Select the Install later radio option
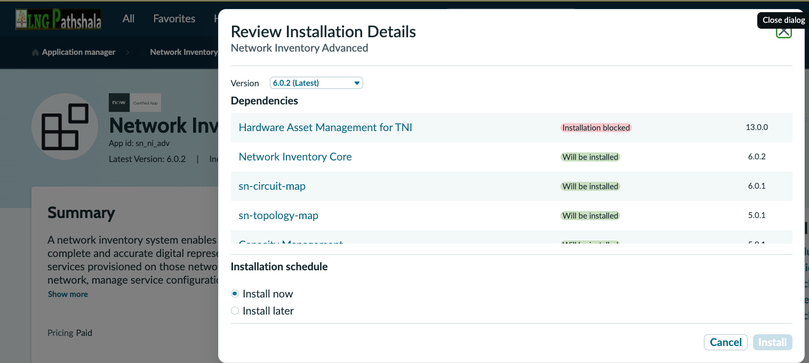 tap(235, 311)
